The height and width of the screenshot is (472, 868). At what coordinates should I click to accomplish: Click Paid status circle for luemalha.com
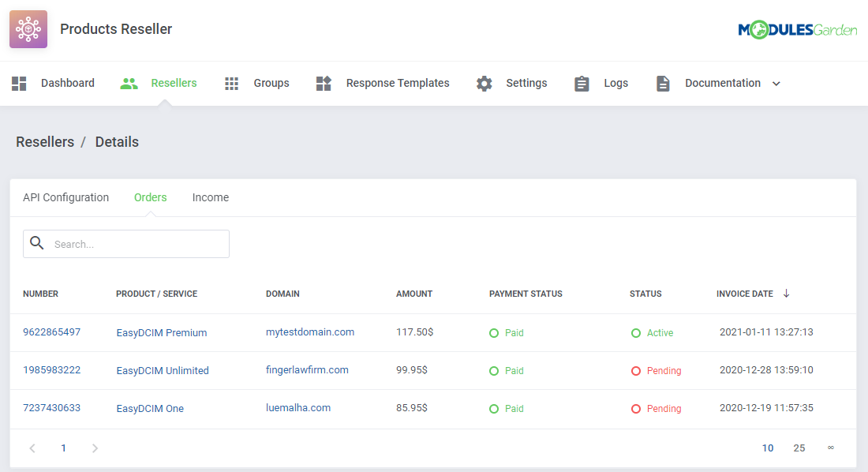(494, 409)
